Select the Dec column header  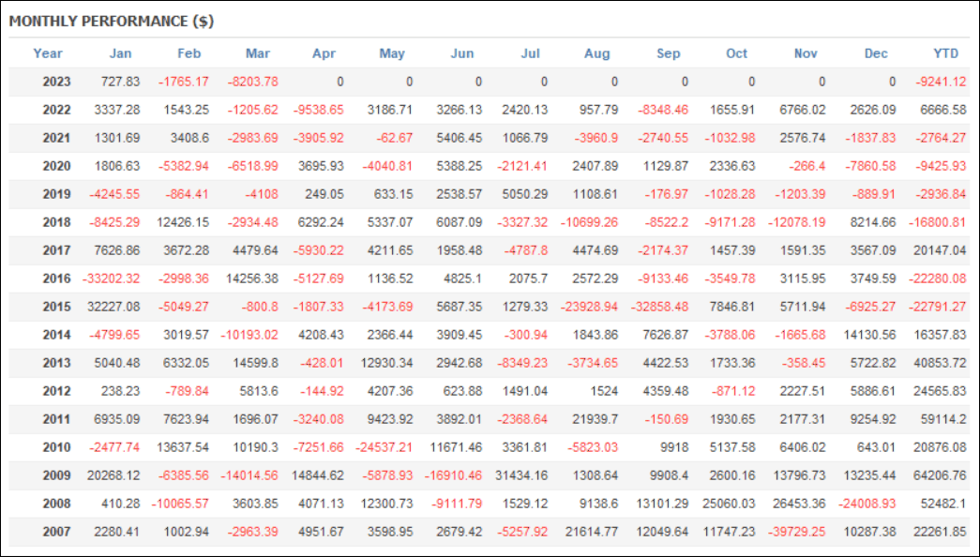point(876,53)
